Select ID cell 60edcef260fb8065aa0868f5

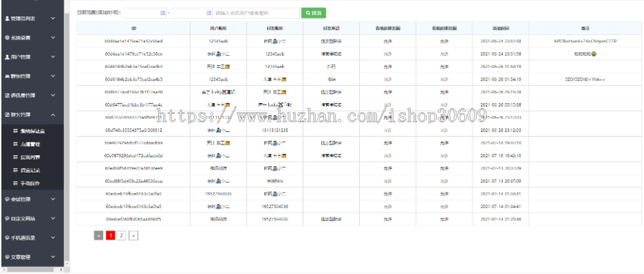(x=134, y=219)
